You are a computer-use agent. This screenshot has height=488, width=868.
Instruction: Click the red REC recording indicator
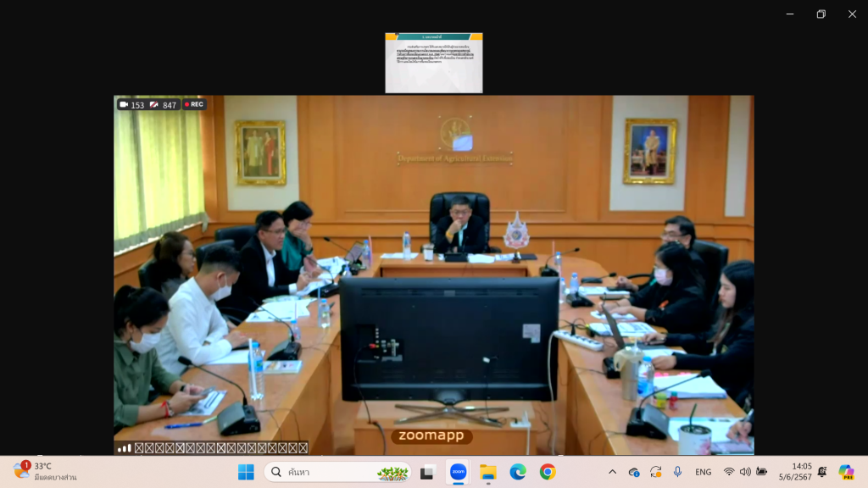(193, 104)
